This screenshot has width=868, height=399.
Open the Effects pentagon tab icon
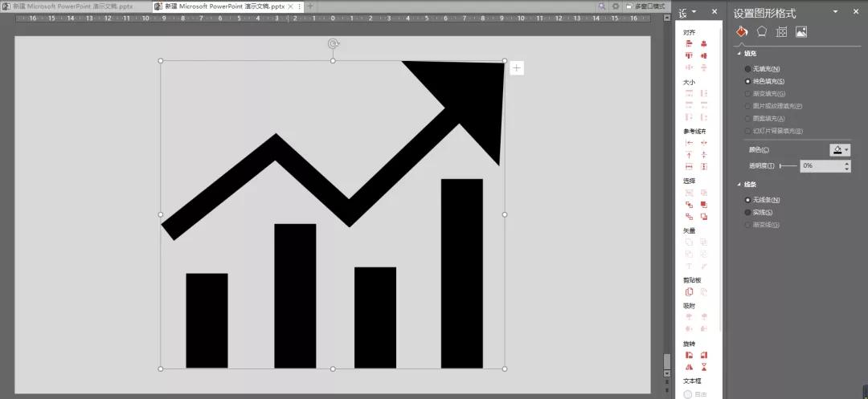click(762, 31)
